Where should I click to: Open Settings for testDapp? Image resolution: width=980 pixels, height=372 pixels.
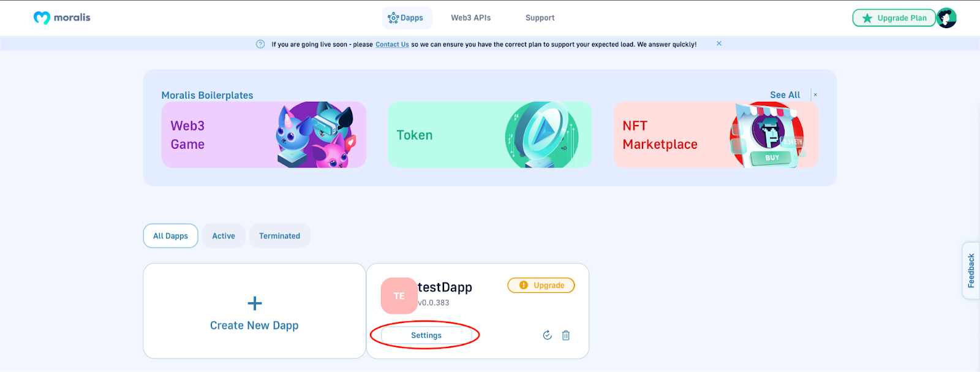coord(426,335)
